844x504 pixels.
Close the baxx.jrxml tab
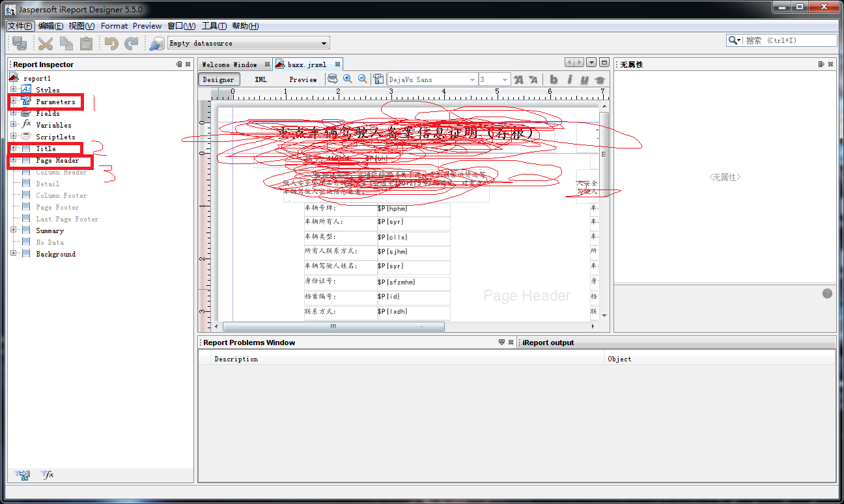click(x=337, y=64)
